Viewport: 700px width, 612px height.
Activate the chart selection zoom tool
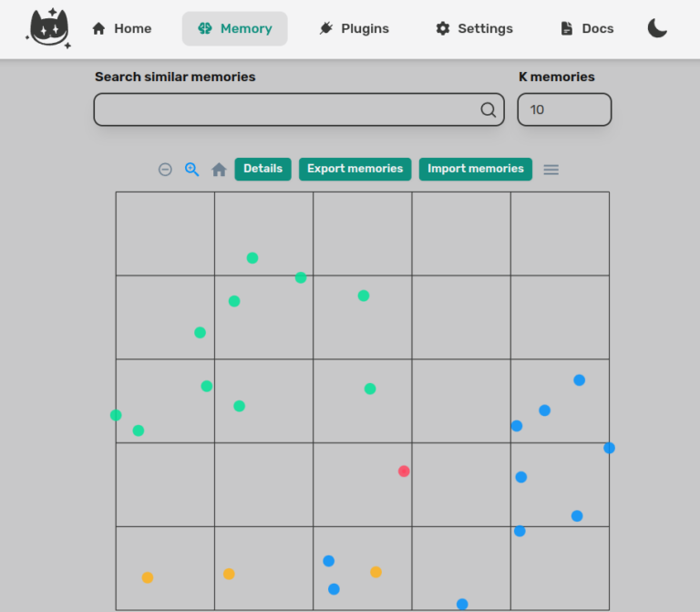coord(192,169)
